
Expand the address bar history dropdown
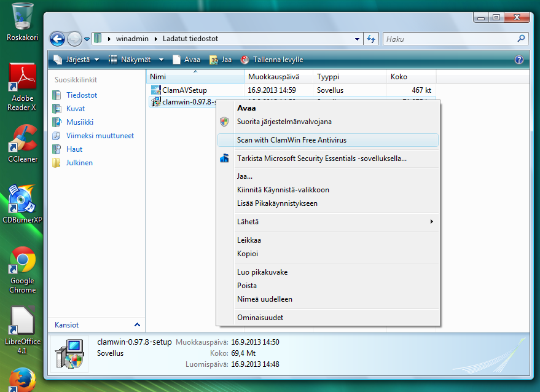(357, 39)
